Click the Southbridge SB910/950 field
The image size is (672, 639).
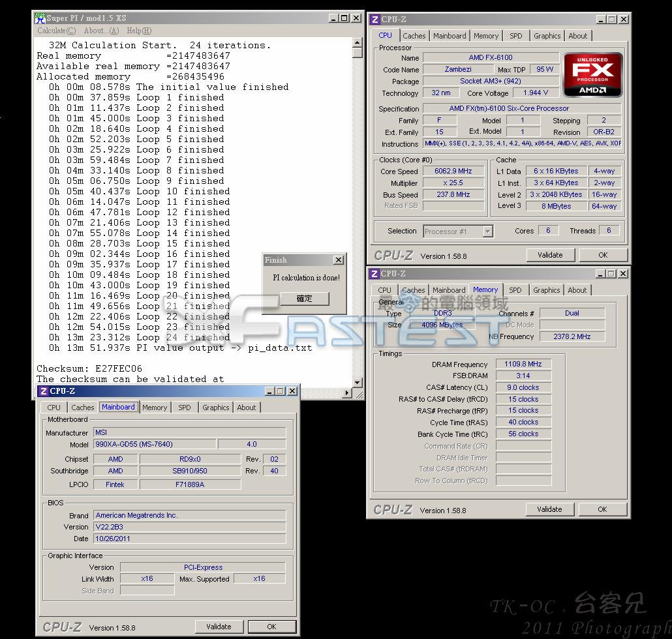(190, 471)
